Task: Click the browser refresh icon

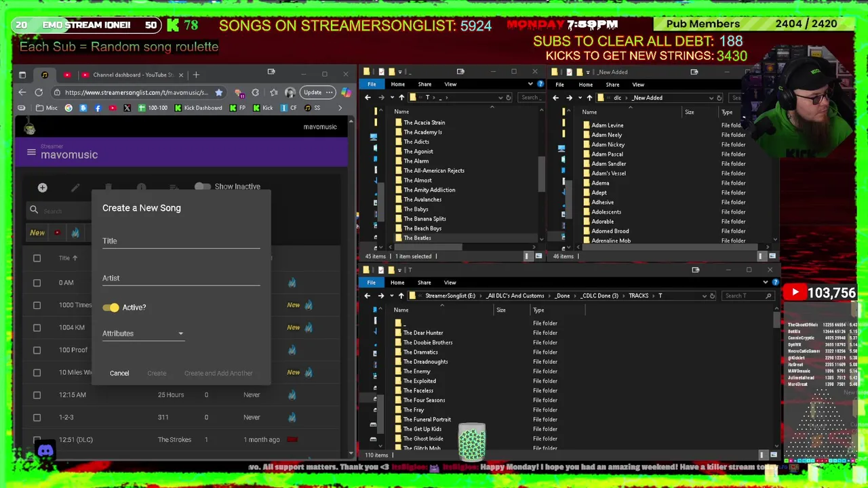Action: coord(39,92)
